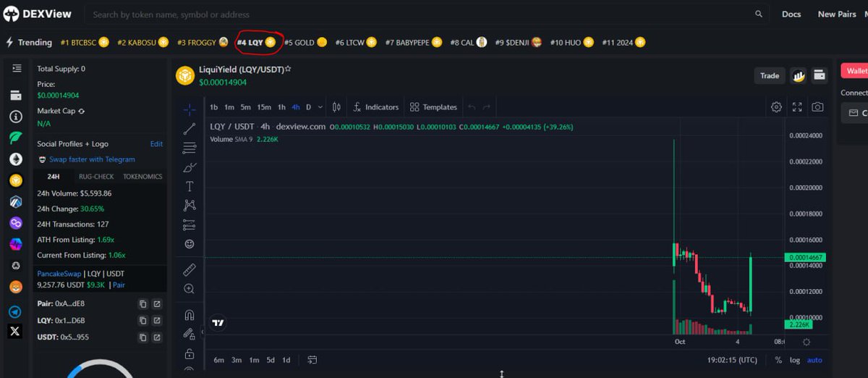Select the text annotation tool
Screen dimensions: 868x378
190,186
